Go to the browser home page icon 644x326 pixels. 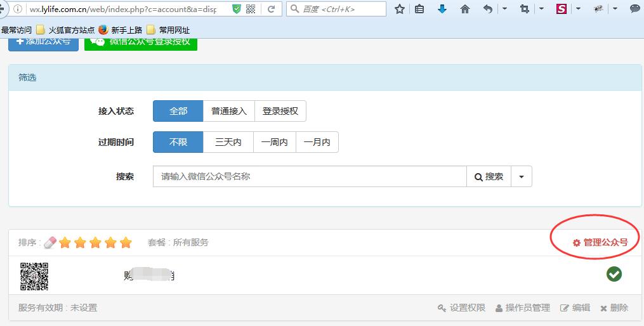tap(465, 9)
